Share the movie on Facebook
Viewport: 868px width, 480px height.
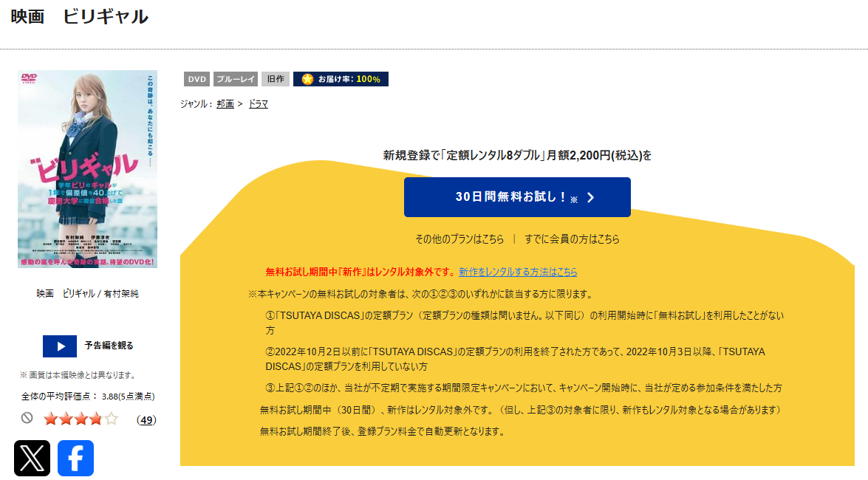75,459
